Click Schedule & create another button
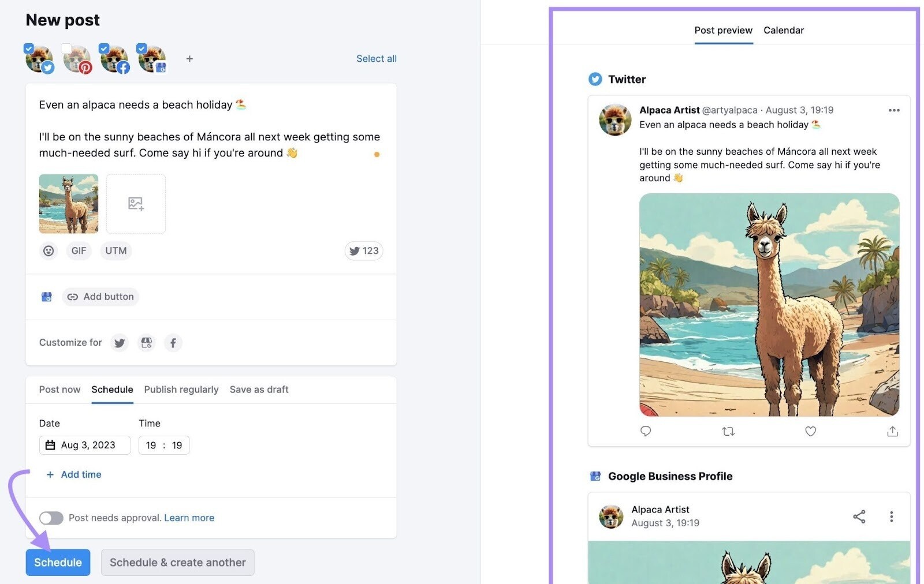Screen dimensions: 924x584 click(x=178, y=562)
